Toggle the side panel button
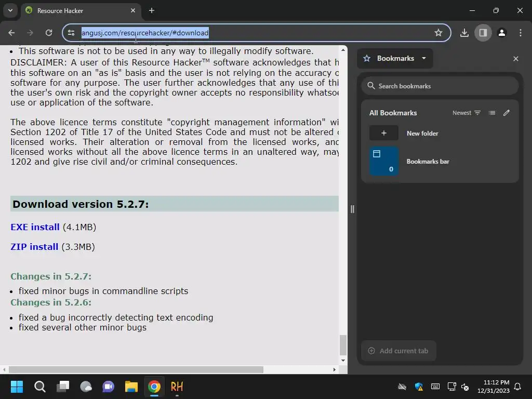Screen dimensions: 532x399 (483, 33)
